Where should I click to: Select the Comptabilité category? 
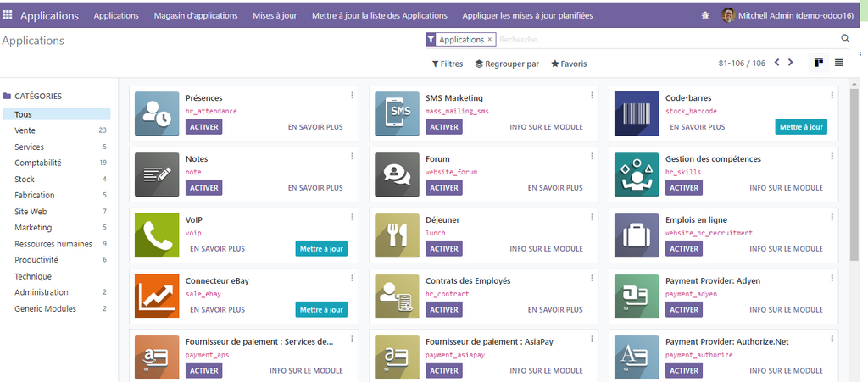57,163
